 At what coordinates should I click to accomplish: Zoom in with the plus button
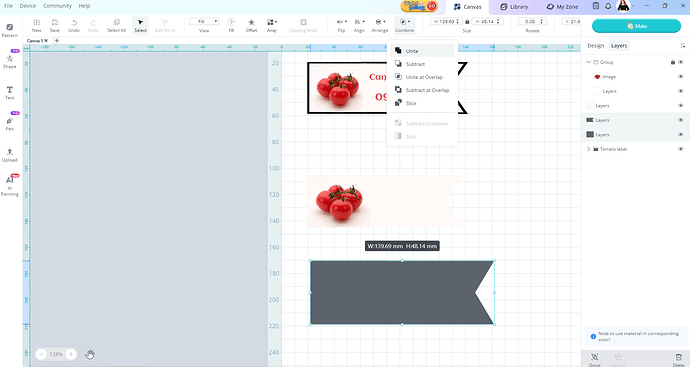(x=71, y=354)
